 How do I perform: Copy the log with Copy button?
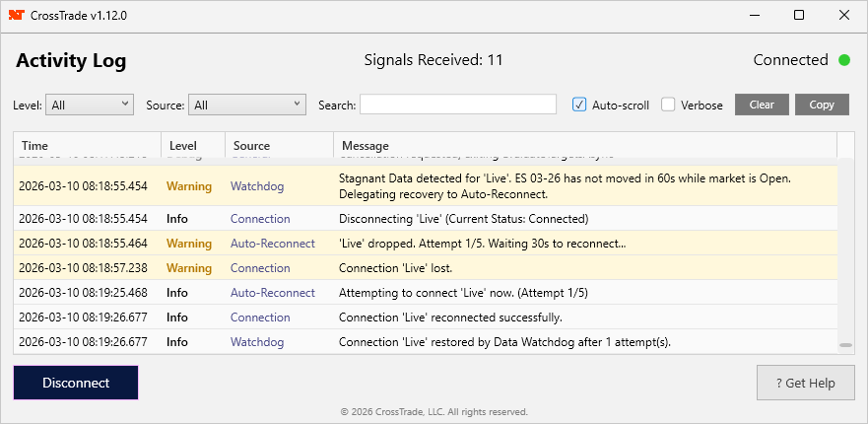click(x=822, y=105)
